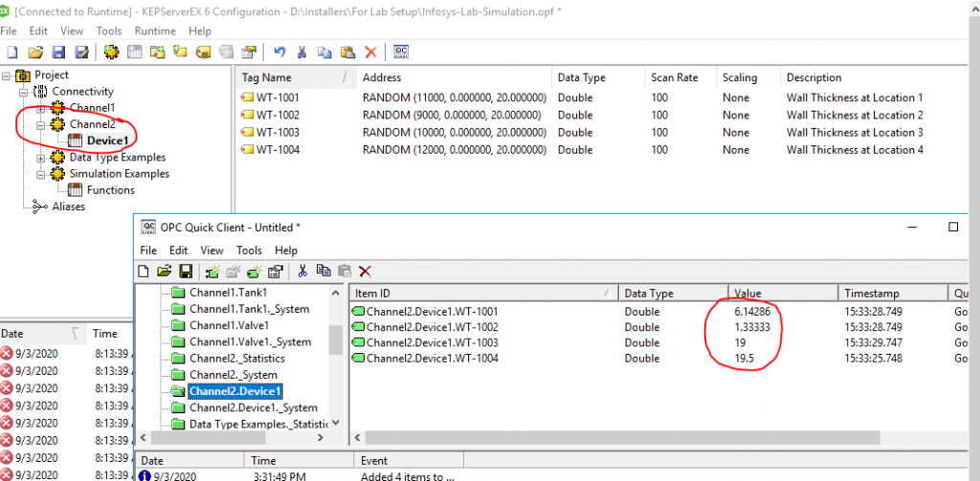Undo last change in KEPServerEX toolbar

tap(279, 53)
